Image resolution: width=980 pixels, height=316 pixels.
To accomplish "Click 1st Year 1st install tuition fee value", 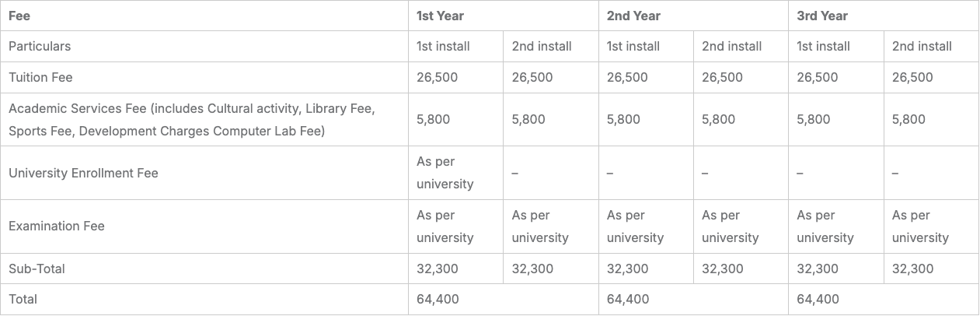I will [438, 77].
